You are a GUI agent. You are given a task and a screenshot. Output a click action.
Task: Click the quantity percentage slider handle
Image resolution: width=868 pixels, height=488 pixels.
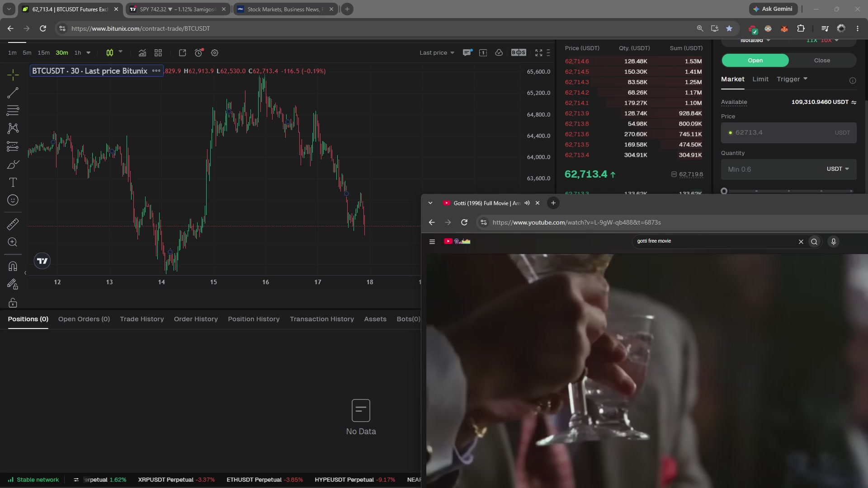coord(724,191)
